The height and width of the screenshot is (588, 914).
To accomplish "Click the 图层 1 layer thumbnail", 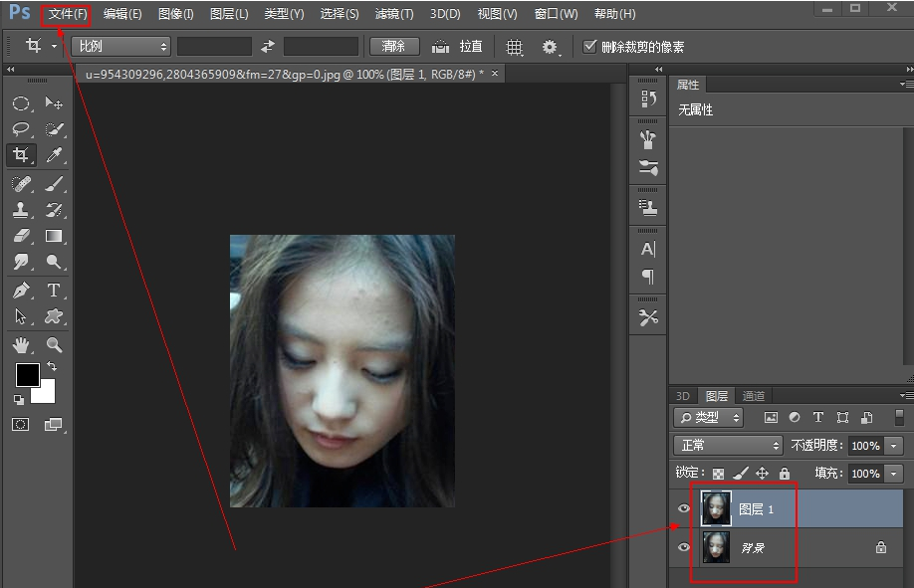I will [715, 508].
